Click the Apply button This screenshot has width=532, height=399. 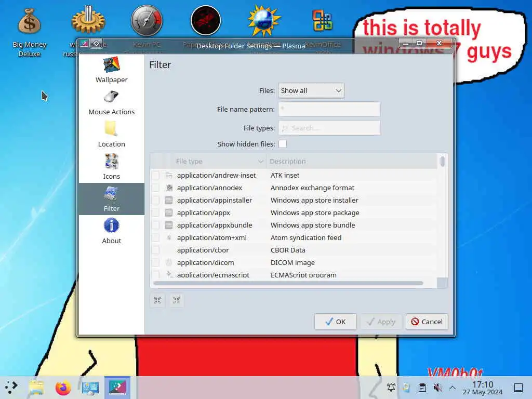tap(381, 322)
